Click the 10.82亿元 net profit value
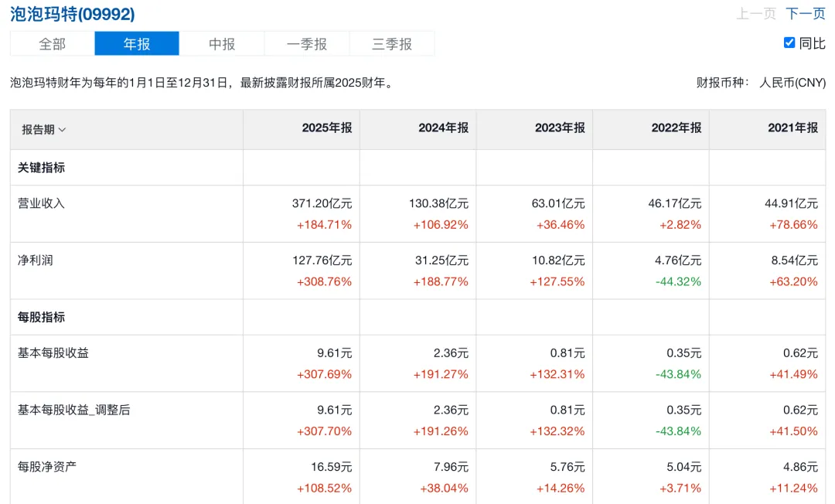 558,261
